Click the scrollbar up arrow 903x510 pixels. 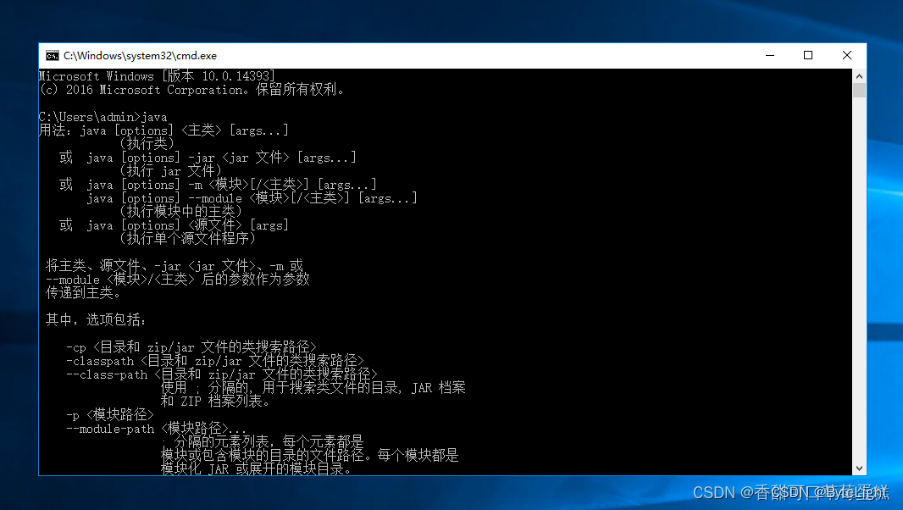[x=859, y=76]
